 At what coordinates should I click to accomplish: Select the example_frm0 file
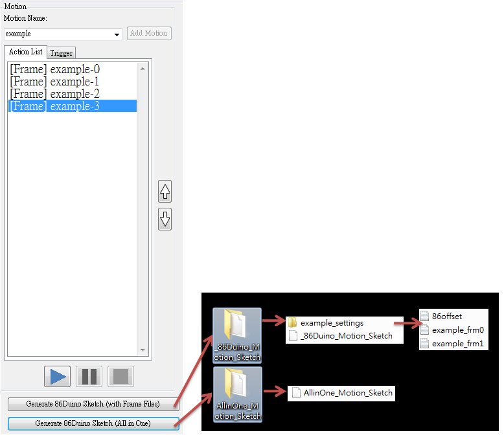[453, 330]
